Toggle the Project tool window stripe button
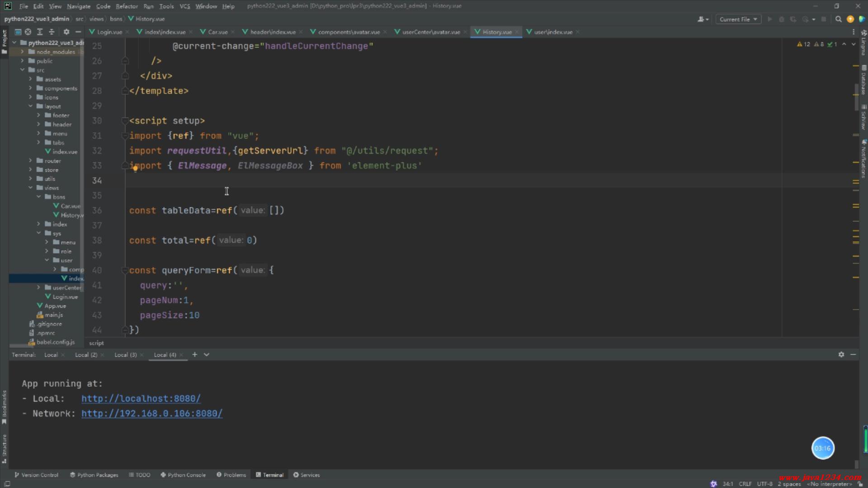 coord(5,41)
